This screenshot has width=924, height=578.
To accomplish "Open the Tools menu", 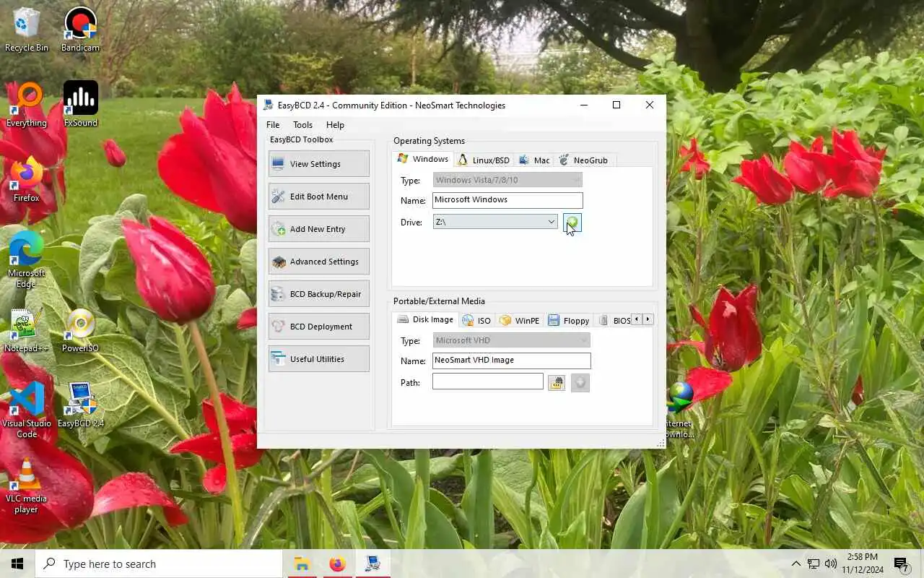I will click(x=302, y=125).
